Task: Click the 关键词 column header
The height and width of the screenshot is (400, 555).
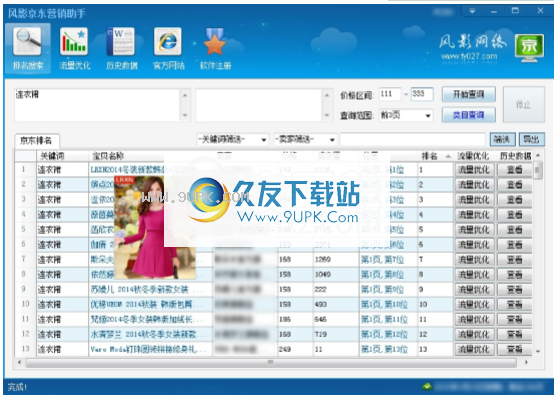Action: coord(62,156)
